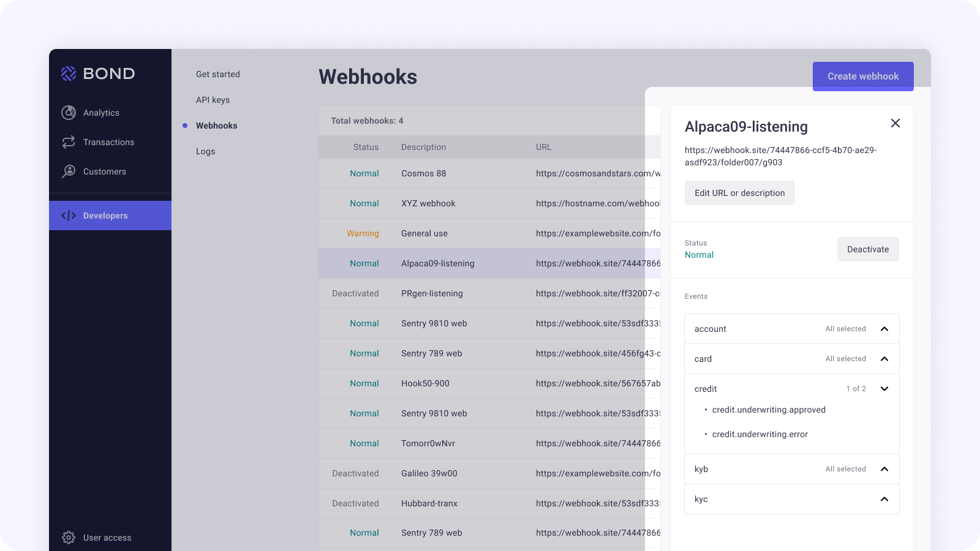Open the Logs page
The image size is (980, 551).
pyautogui.click(x=205, y=151)
